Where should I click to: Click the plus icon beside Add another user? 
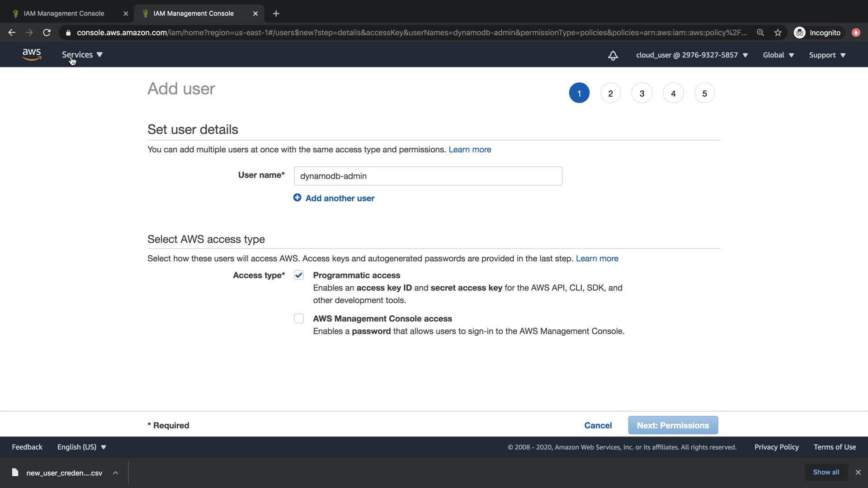coord(297,198)
